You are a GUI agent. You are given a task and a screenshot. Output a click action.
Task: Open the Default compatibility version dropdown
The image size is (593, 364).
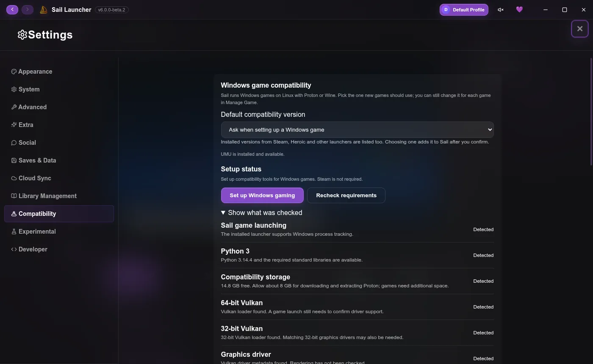pyautogui.click(x=357, y=130)
